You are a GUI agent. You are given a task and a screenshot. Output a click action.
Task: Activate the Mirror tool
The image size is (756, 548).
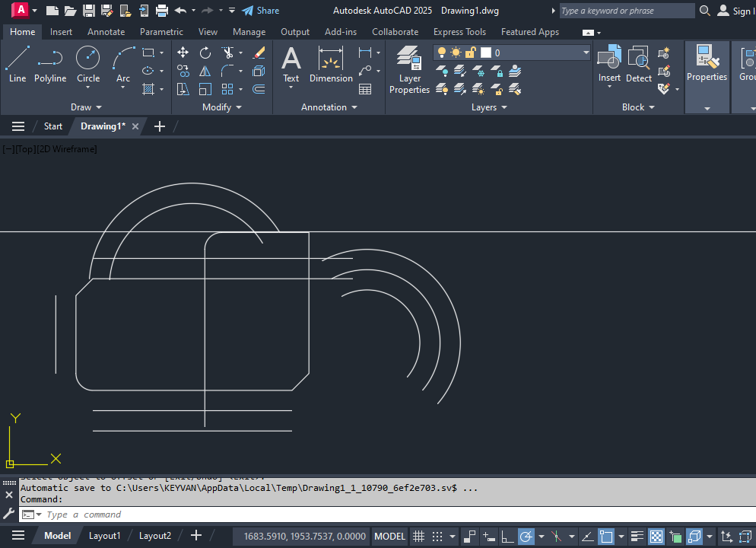[205, 71]
